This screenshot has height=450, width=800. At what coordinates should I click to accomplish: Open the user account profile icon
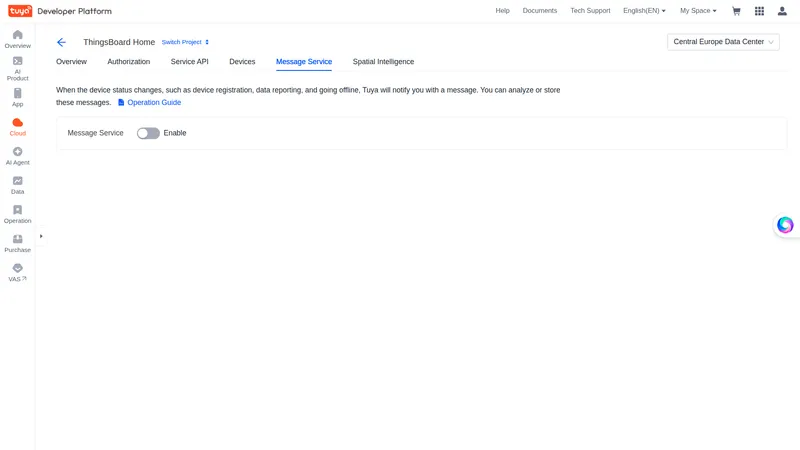[782, 11]
